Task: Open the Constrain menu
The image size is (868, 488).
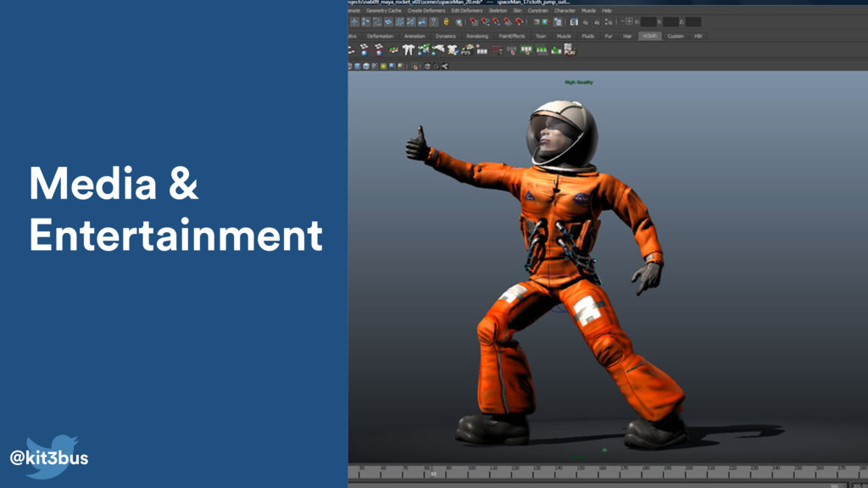Action: pyautogui.click(x=540, y=10)
